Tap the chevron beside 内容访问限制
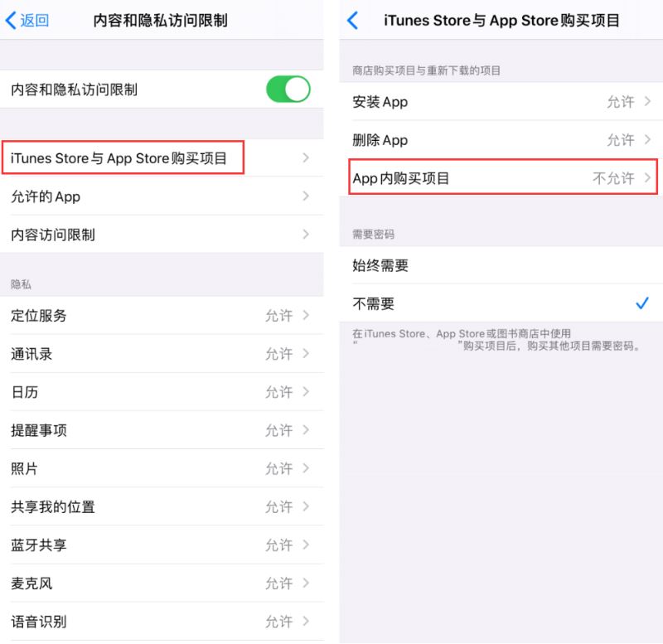The width and height of the screenshot is (663, 644). pyautogui.click(x=306, y=234)
